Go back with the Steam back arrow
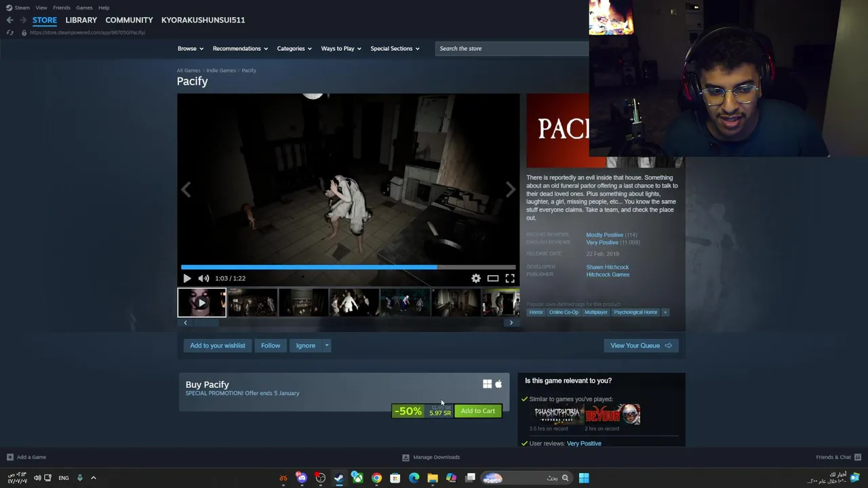Viewport: 868px width, 488px height. [x=9, y=20]
